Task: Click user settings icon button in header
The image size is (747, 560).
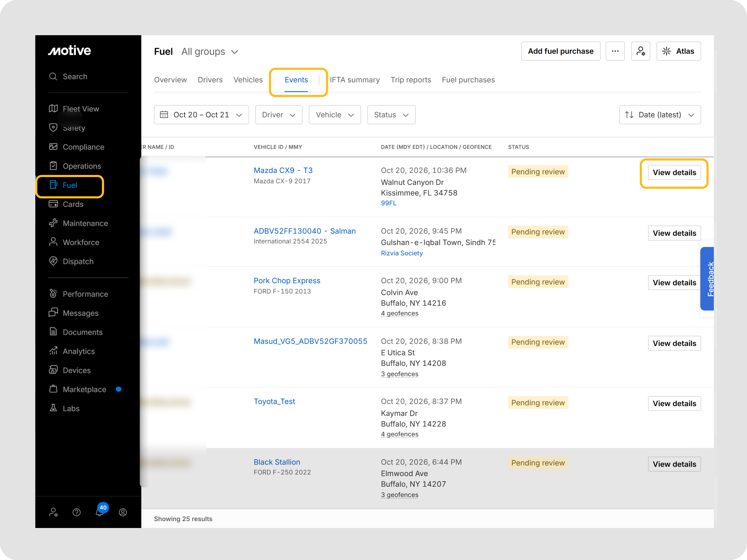Action: [x=641, y=51]
